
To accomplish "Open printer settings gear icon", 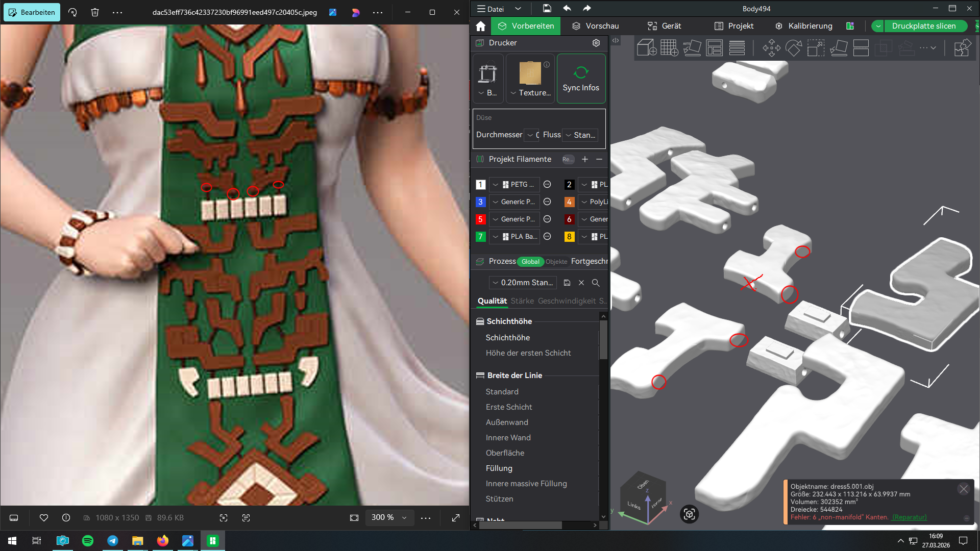I will pos(596,43).
